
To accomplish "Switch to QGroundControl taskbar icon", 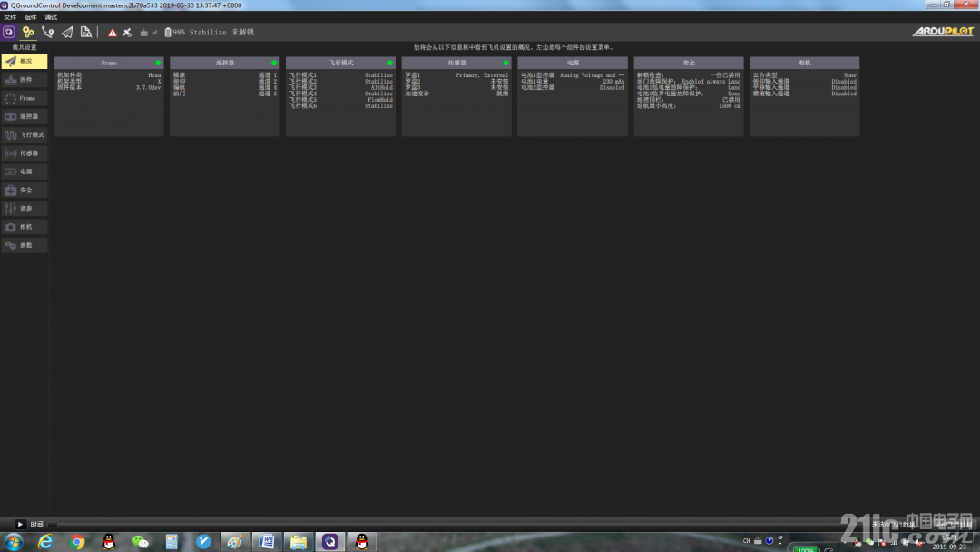I will pyautogui.click(x=330, y=542).
